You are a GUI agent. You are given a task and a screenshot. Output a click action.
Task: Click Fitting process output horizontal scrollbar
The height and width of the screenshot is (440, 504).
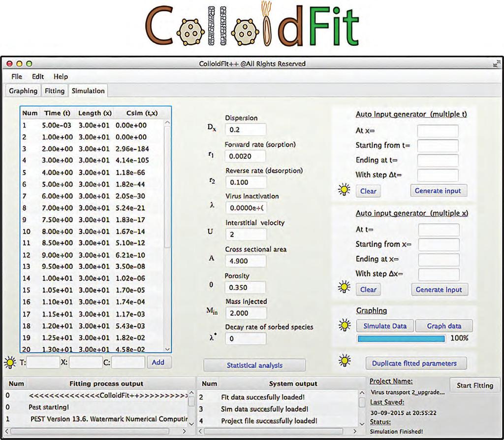click(x=91, y=431)
